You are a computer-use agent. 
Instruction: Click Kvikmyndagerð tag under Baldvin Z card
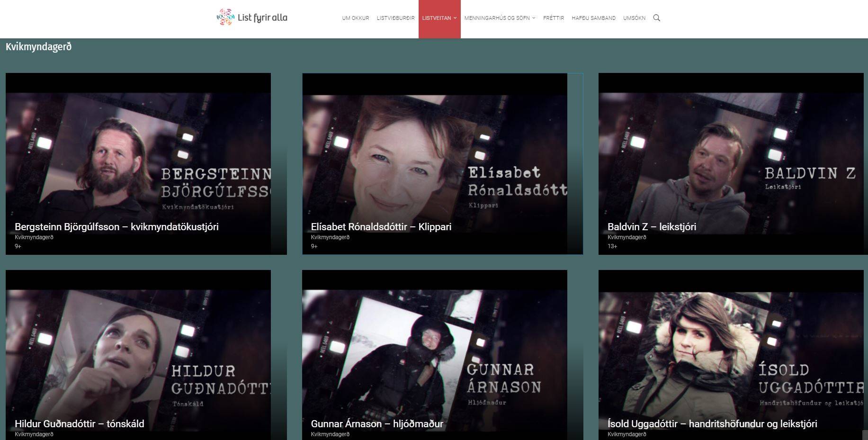pyautogui.click(x=627, y=237)
